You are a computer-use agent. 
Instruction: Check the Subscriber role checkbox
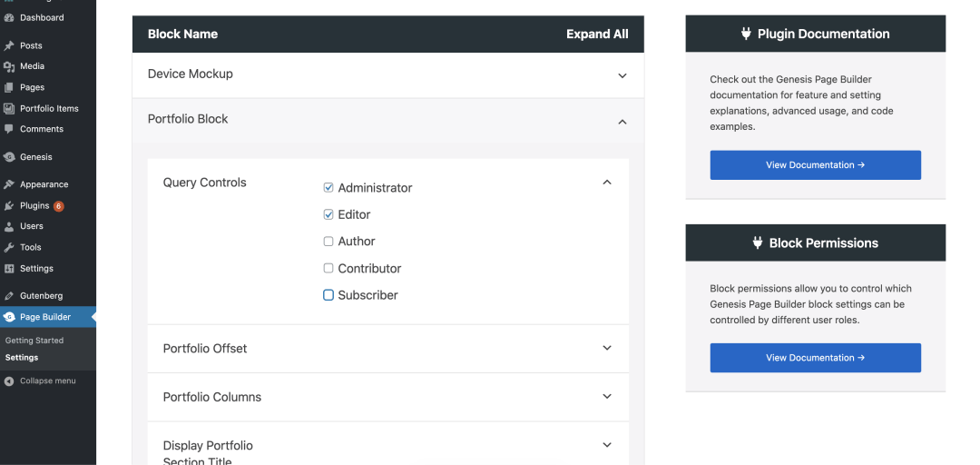[x=328, y=295]
